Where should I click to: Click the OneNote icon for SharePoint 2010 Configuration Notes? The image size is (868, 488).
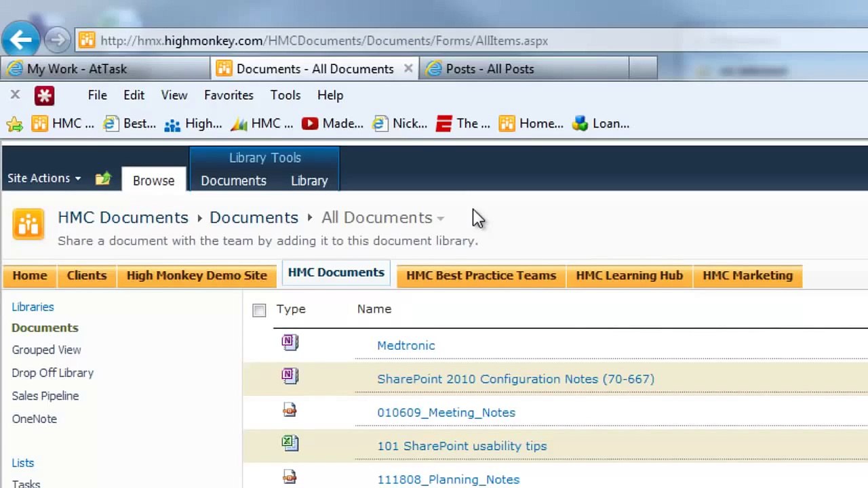coord(290,375)
